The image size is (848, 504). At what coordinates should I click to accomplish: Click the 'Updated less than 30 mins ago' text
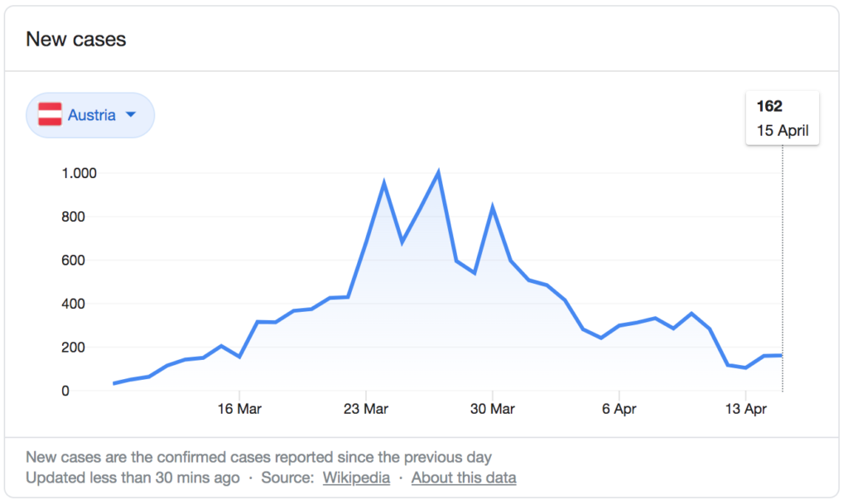(132, 478)
